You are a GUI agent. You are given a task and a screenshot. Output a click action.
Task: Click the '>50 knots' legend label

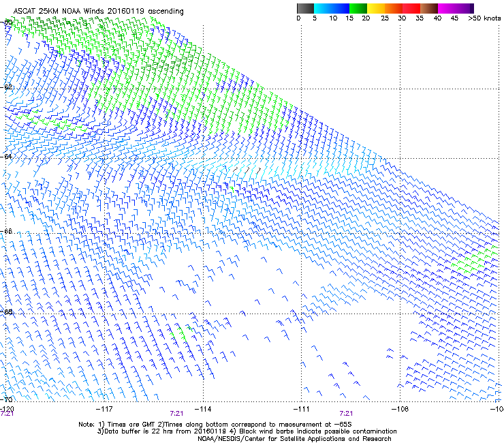point(484,18)
